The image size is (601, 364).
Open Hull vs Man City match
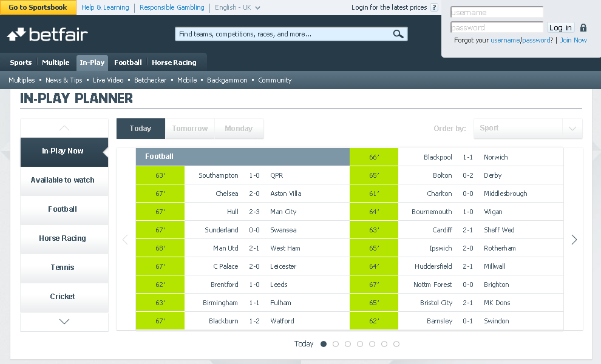tap(243, 212)
